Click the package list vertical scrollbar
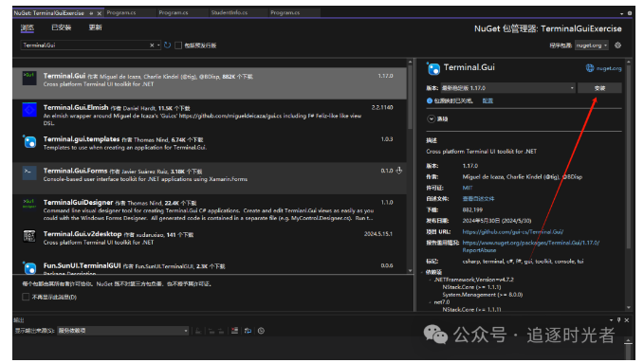The image size is (644, 363). (x=410, y=98)
